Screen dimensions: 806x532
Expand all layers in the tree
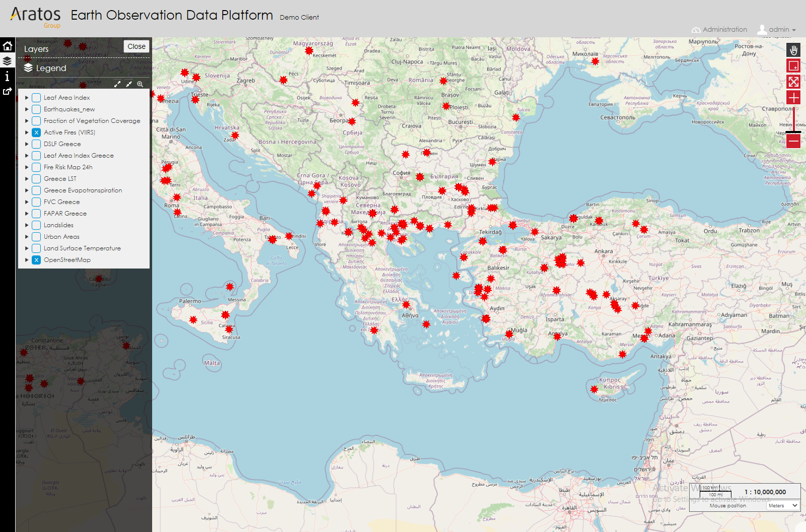coord(117,84)
